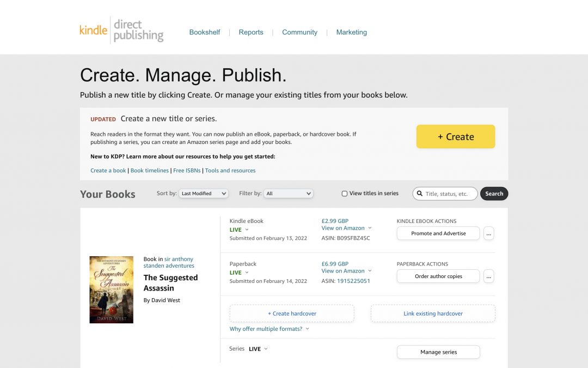Open the Book timelines link
588x368 pixels.
click(150, 171)
